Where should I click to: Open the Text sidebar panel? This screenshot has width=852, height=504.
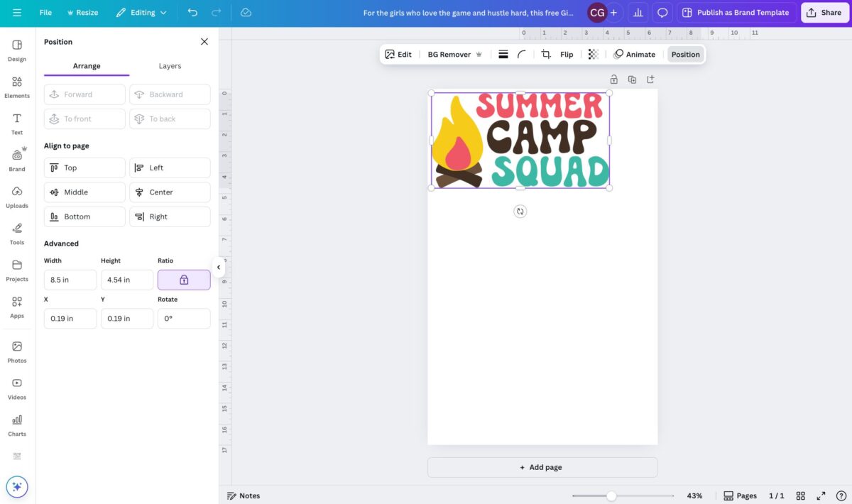tap(17, 124)
